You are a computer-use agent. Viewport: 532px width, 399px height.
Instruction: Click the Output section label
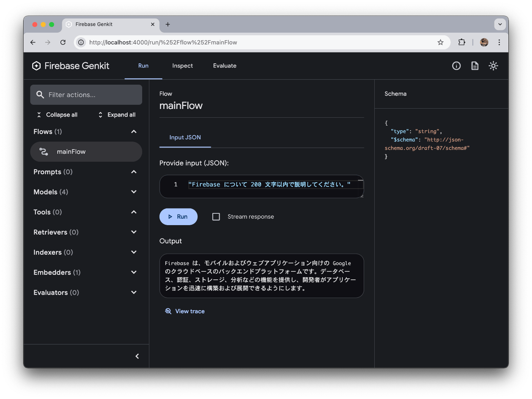[171, 241]
